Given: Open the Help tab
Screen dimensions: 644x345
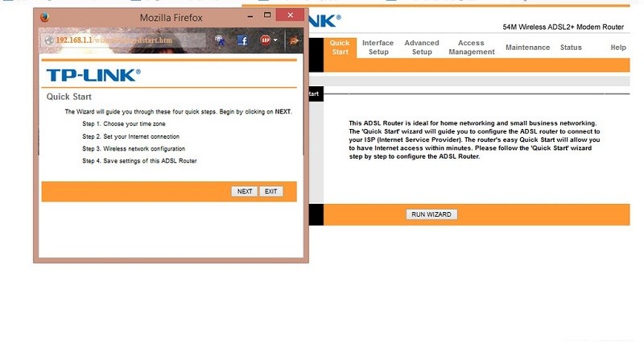Looking at the screenshot, I should 618,48.
